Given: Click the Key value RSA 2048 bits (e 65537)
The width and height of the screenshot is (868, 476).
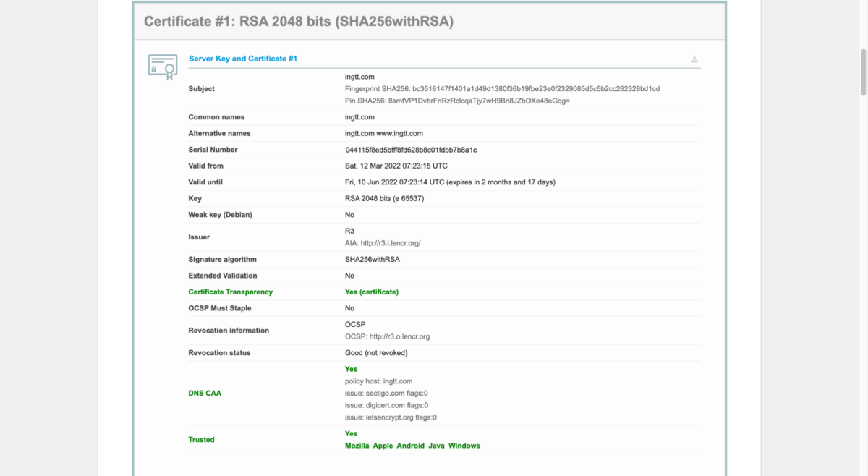Looking at the screenshot, I should pyautogui.click(x=384, y=198).
